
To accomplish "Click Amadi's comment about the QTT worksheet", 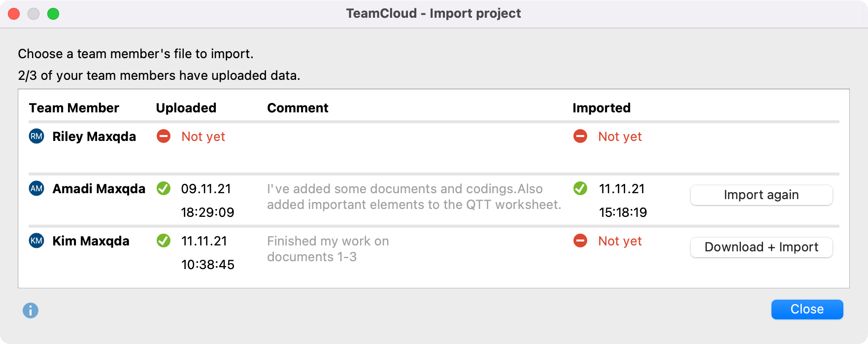I will point(414,196).
